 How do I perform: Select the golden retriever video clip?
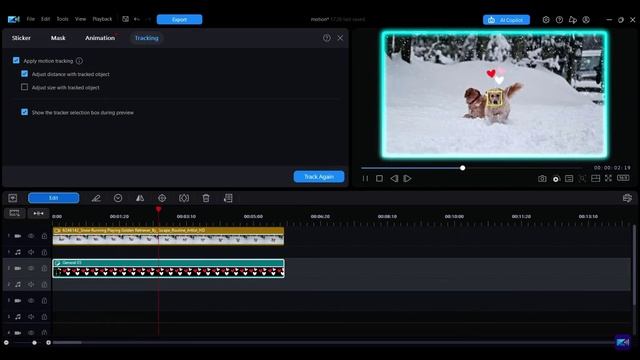[168, 236]
